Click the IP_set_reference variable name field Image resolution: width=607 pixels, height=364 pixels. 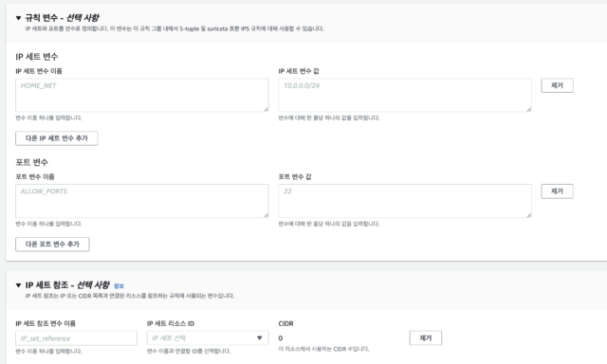click(x=76, y=338)
